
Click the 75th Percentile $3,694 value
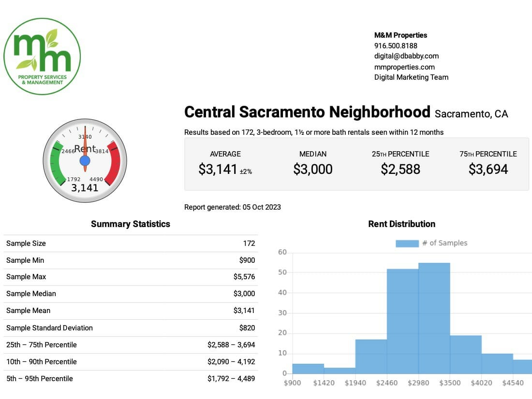pos(488,169)
